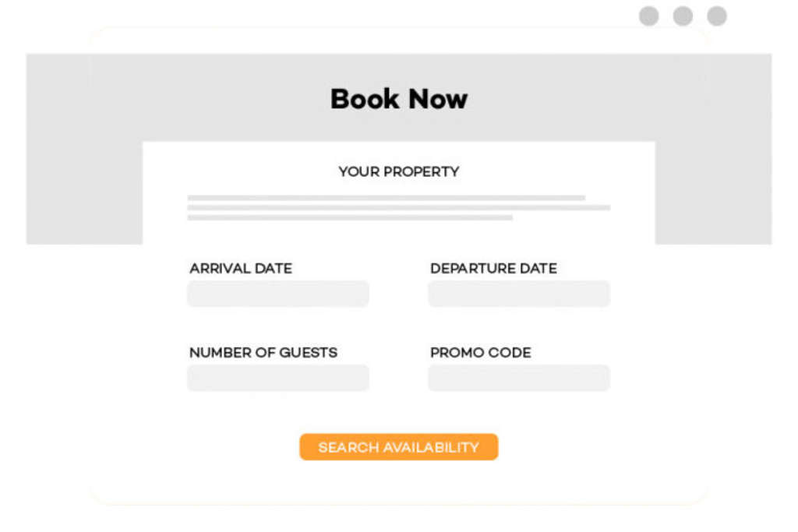
Task: Click inside the Promo Code field
Action: click(518, 378)
